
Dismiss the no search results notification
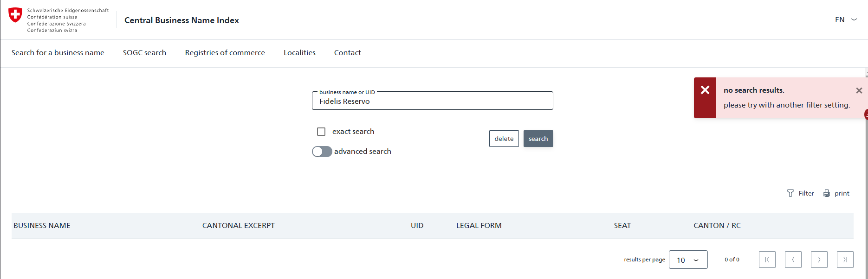[x=859, y=90]
